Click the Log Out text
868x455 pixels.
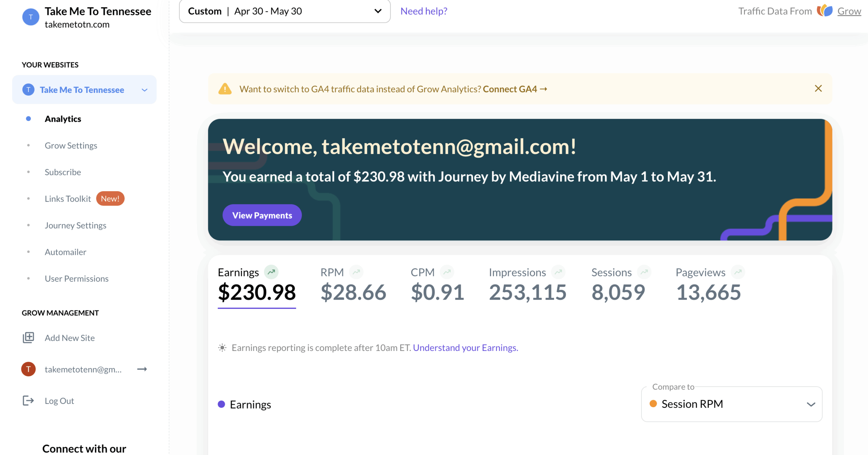59,401
